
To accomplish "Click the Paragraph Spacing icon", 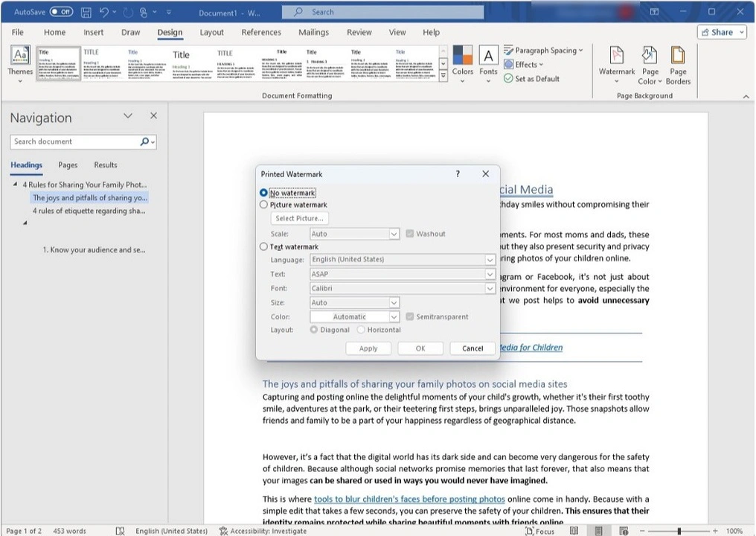I will click(544, 50).
